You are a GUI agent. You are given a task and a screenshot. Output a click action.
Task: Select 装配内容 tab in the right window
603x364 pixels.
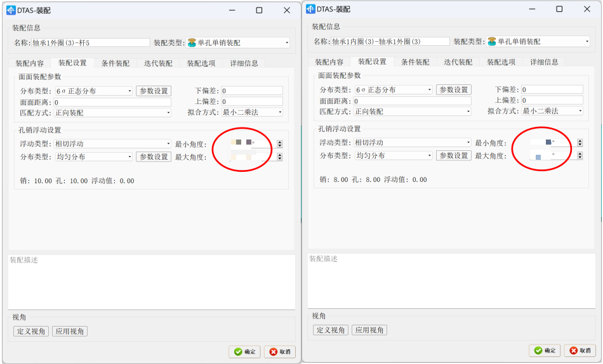click(329, 62)
